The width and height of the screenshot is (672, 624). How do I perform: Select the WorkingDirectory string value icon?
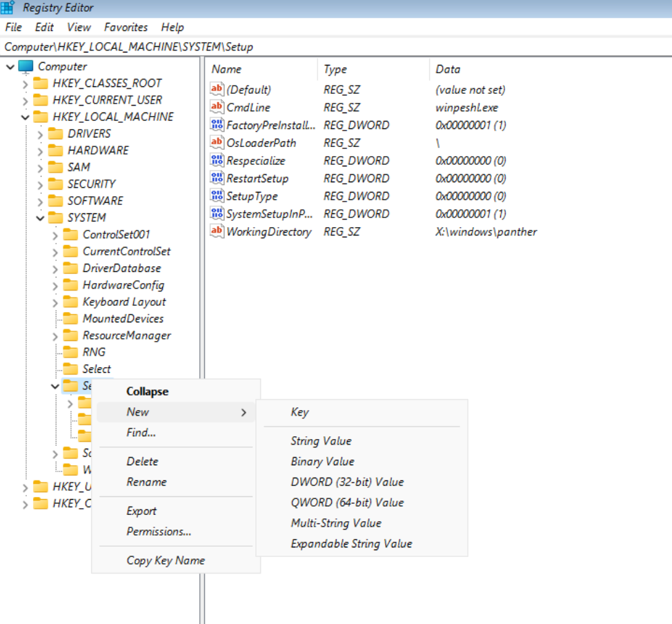point(217,232)
